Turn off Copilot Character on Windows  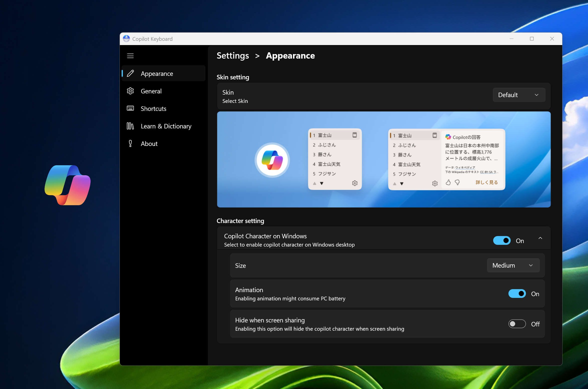[x=502, y=241]
